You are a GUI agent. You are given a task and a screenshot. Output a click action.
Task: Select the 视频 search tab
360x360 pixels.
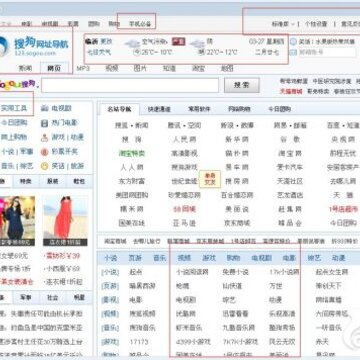112,68
